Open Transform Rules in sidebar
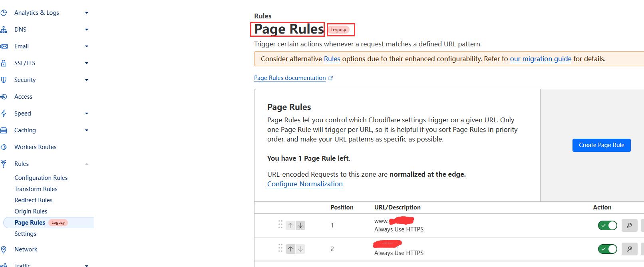 coord(36,189)
